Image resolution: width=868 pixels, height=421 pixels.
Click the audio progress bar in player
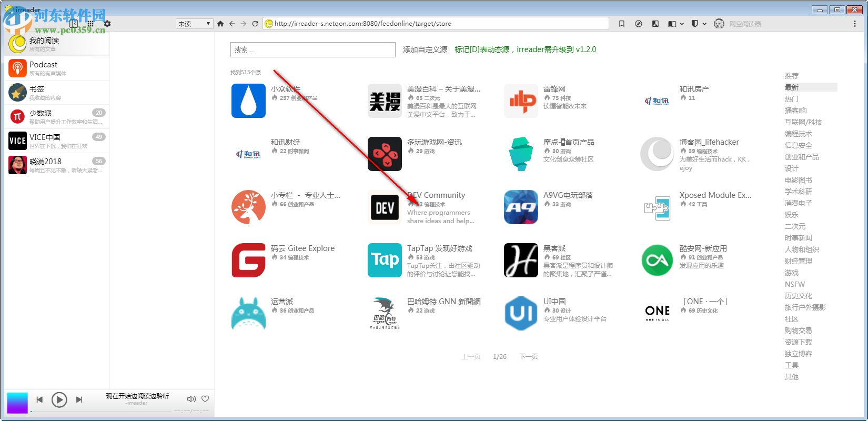[x=100, y=411]
